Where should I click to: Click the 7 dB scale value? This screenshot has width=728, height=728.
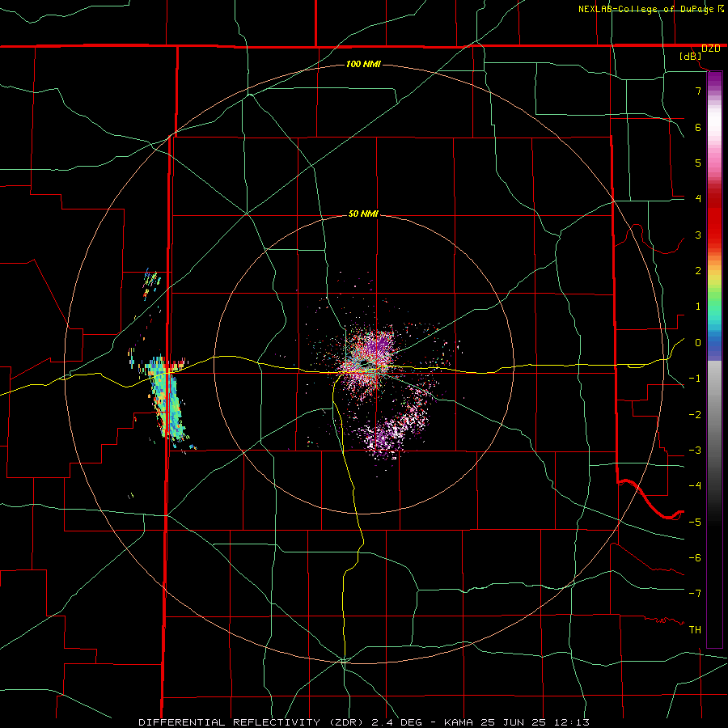pos(698,91)
